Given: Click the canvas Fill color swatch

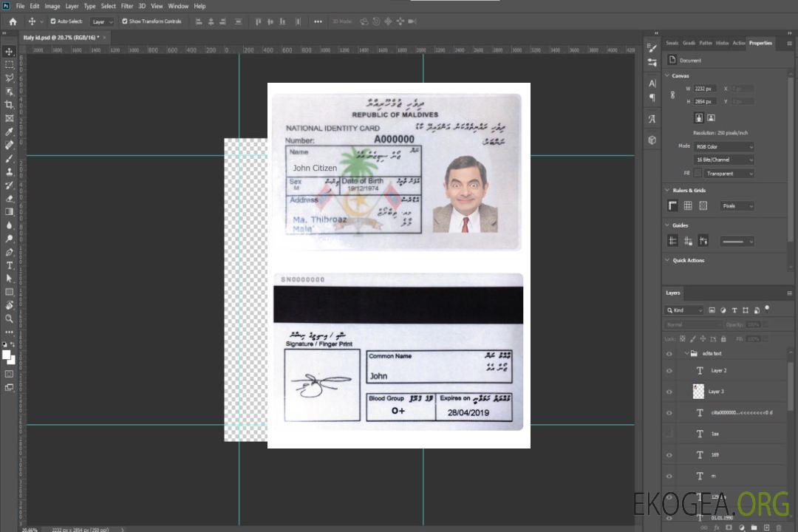Looking at the screenshot, I should (698, 174).
